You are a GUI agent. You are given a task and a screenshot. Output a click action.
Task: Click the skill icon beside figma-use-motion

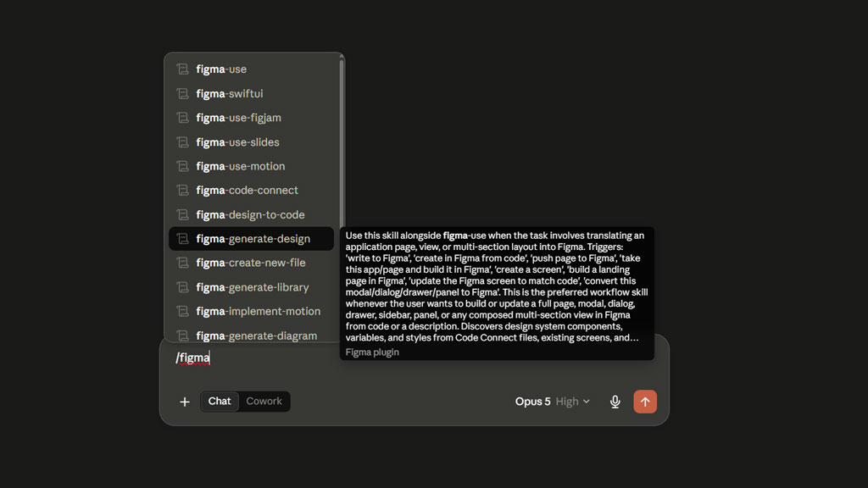click(x=183, y=166)
